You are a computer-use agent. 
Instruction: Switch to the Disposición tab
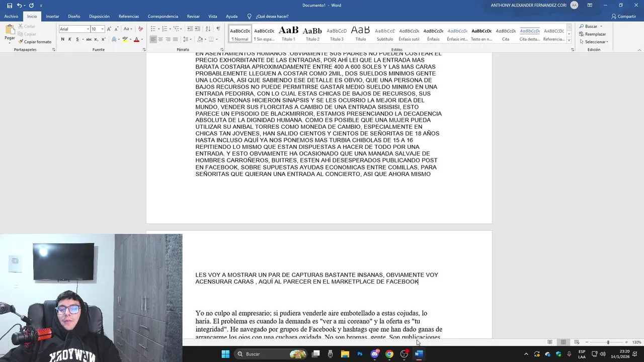(99, 16)
